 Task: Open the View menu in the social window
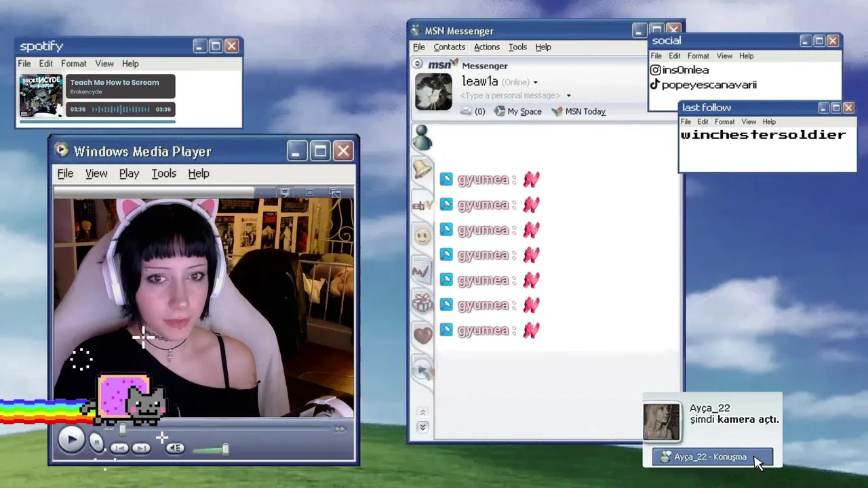724,56
